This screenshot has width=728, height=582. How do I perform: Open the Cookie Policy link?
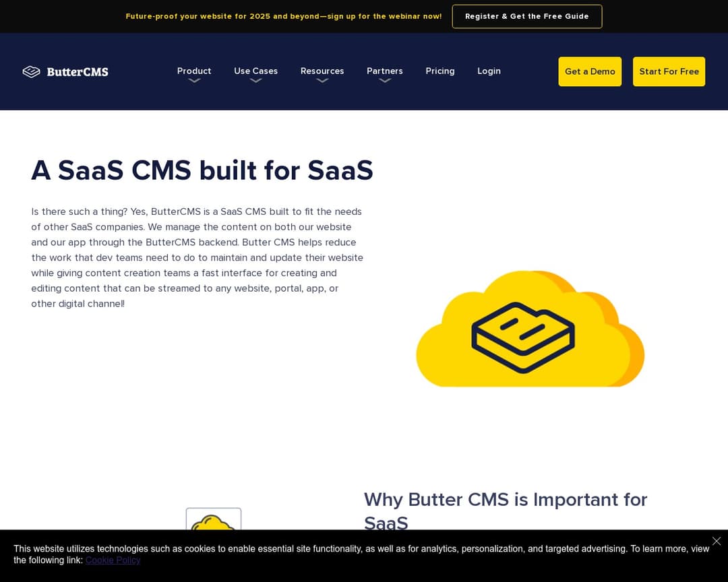113,560
